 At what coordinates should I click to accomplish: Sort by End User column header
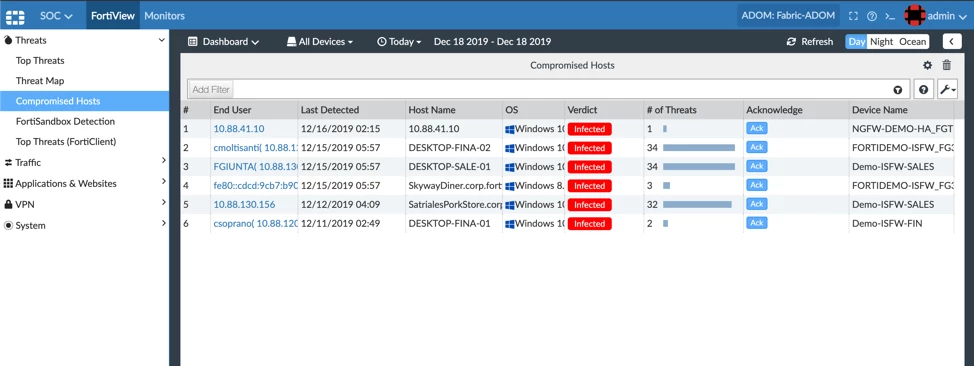[x=232, y=110]
